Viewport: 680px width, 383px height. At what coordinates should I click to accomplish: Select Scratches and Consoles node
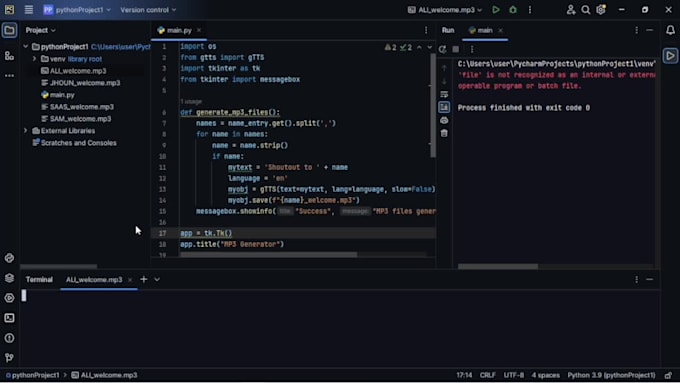74,143
